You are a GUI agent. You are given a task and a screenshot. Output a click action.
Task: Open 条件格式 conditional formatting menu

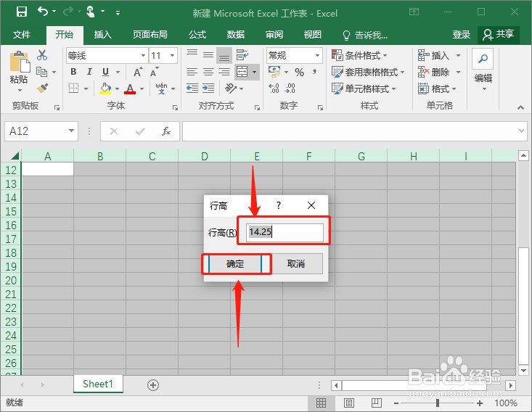[360, 55]
